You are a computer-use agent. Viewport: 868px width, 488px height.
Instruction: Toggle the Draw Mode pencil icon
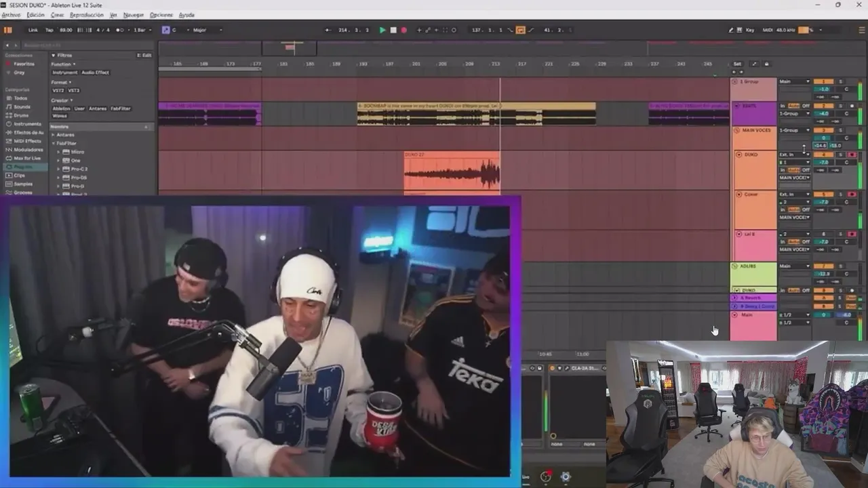point(731,30)
